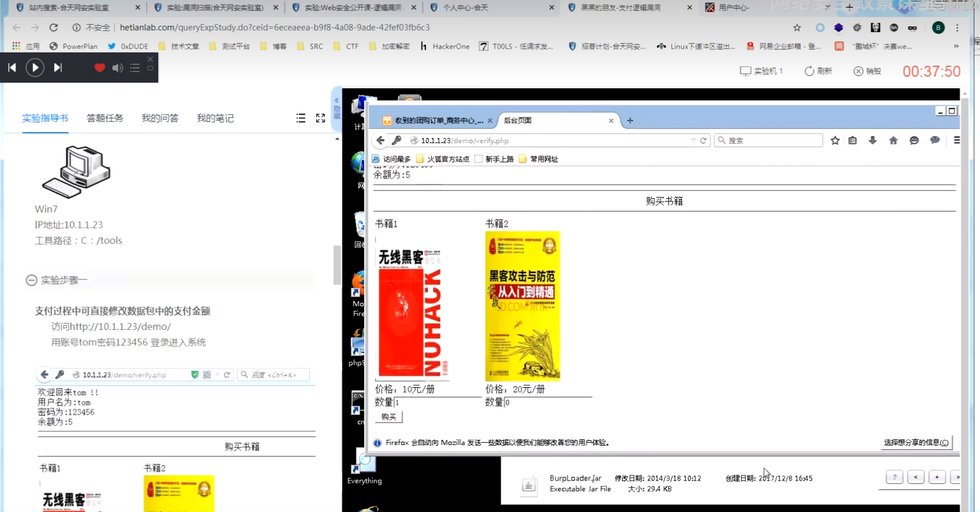Collapse the left guide panel handle
The height and width of the screenshot is (512, 980).
coord(336,108)
